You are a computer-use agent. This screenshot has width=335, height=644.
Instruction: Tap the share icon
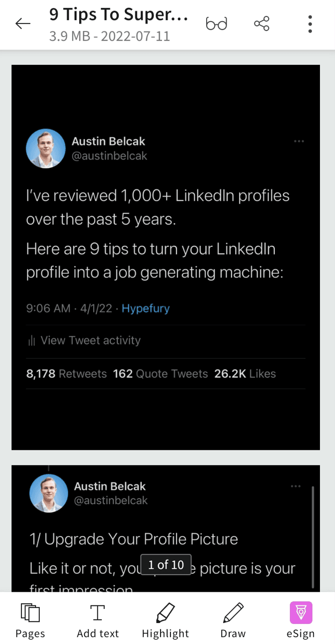[261, 24]
